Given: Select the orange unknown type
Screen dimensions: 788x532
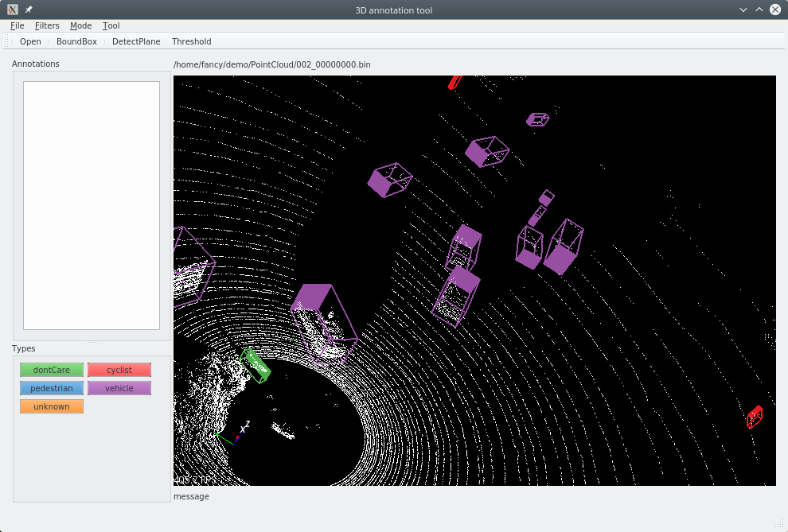Looking at the screenshot, I should tap(52, 406).
